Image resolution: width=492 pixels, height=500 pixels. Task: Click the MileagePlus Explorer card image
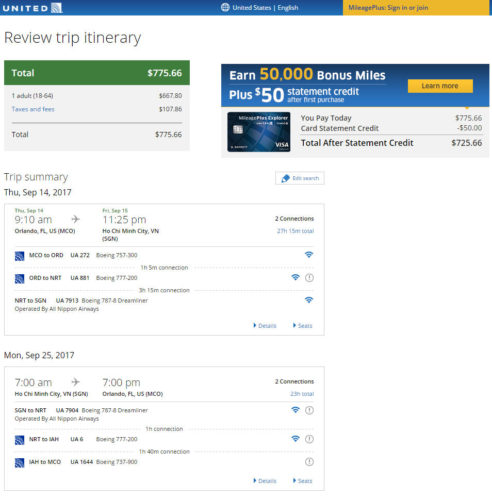pos(259,132)
